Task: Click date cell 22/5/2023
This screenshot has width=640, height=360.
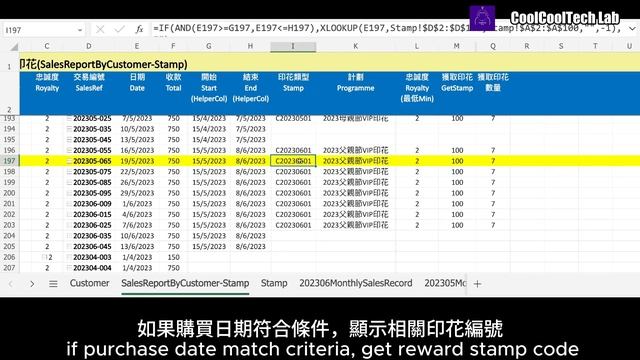Action: click(137, 171)
